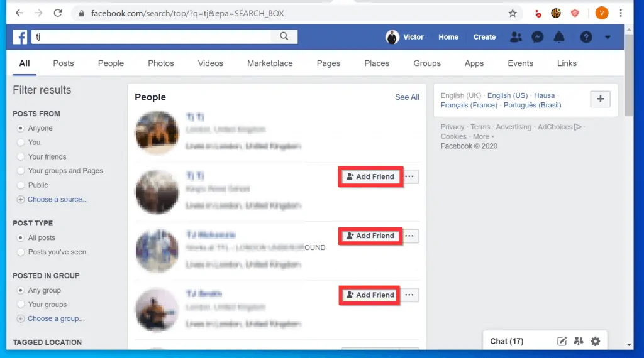Switch to the People tab
The image size is (644, 358).
pyautogui.click(x=111, y=63)
